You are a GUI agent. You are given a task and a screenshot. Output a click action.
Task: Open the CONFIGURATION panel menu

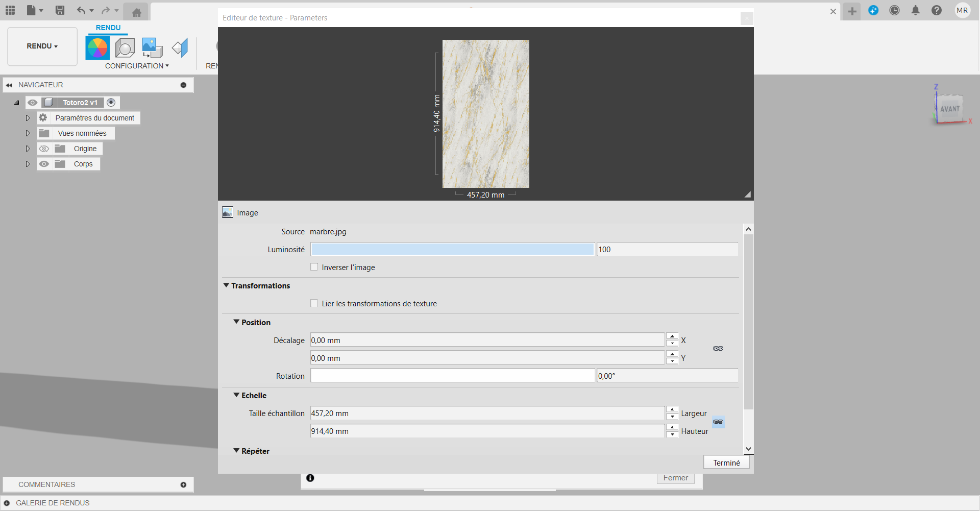tap(137, 66)
